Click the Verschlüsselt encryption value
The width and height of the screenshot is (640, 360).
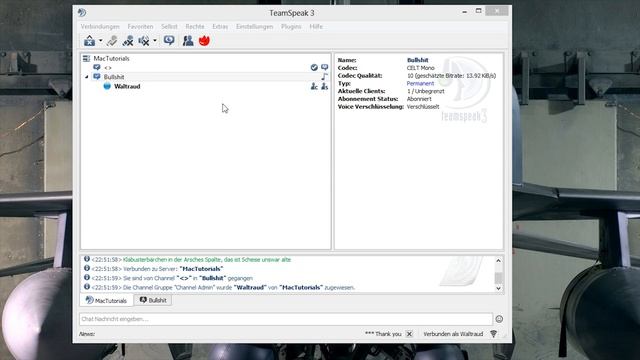(423, 107)
